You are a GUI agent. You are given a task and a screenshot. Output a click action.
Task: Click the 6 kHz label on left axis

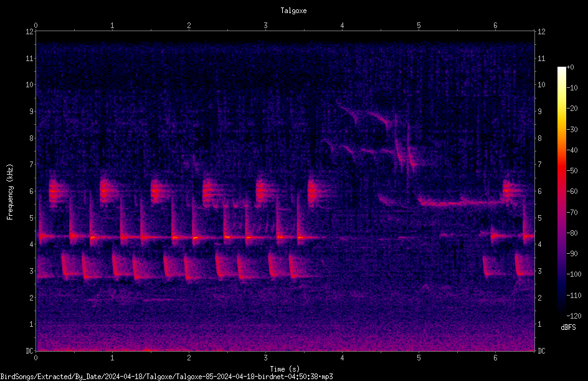pyautogui.click(x=31, y=191)
